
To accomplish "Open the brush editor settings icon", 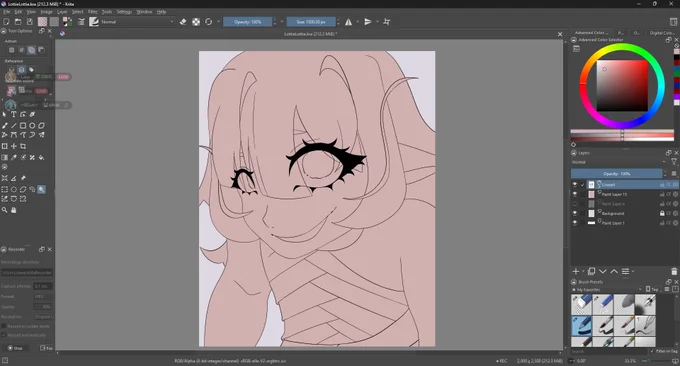I will [81, 21].
